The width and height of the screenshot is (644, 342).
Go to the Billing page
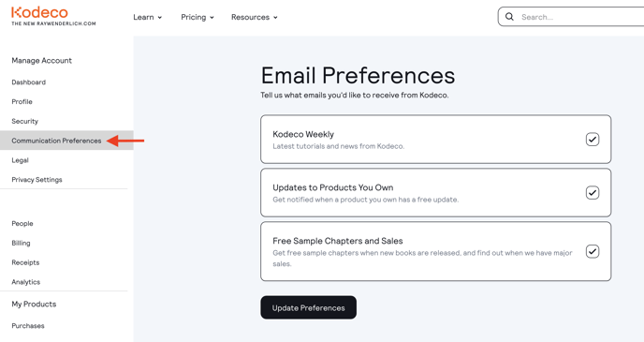(21, 243)
